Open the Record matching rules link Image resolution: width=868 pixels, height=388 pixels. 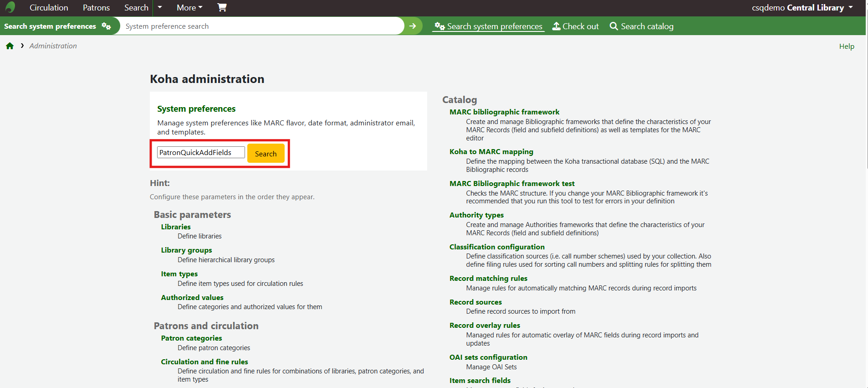click(x=488, y=279)
